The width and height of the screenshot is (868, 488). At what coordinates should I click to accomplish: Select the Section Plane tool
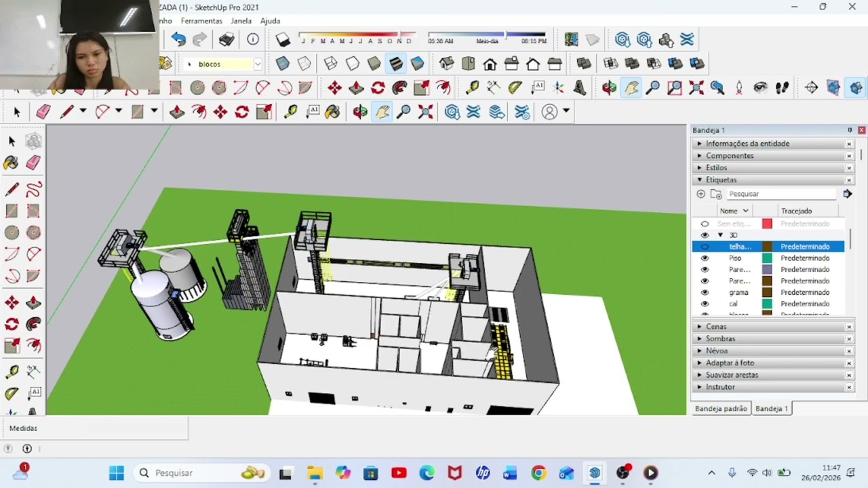tap(811, 87)
